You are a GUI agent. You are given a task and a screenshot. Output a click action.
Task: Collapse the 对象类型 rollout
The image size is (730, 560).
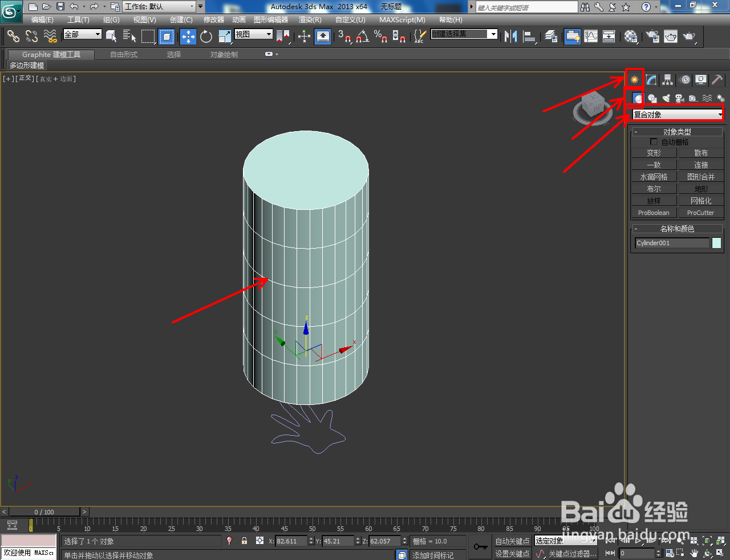[x=677, y=132]
